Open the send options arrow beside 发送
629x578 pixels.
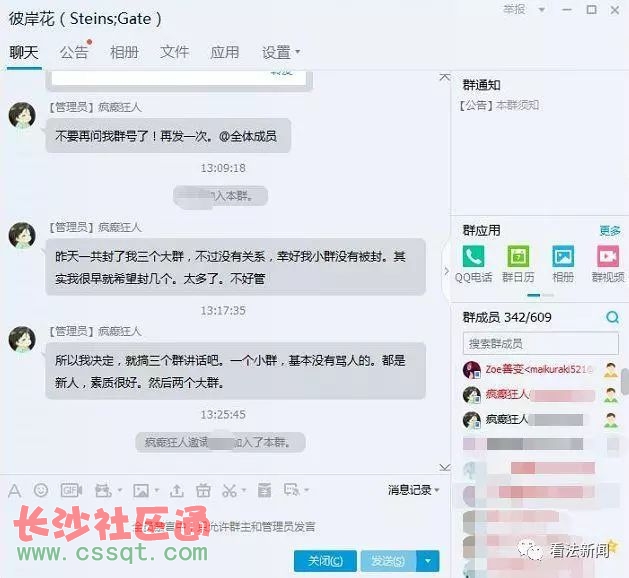[428, 560]
